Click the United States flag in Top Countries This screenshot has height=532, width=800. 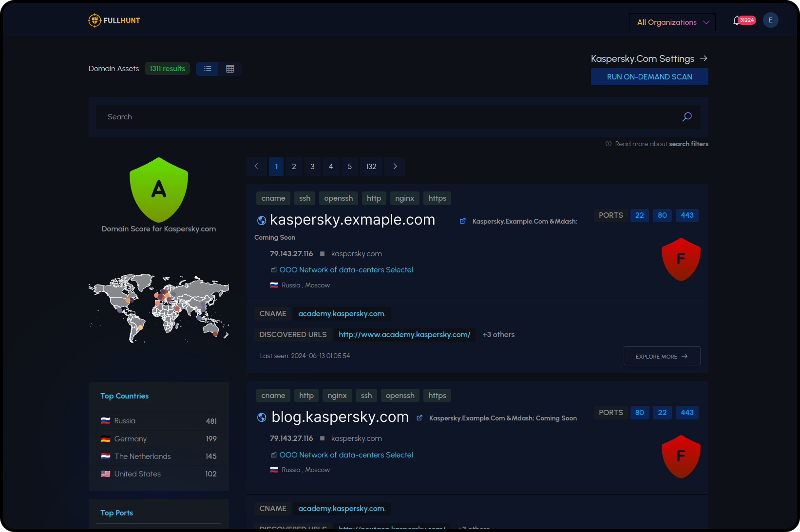105,474
